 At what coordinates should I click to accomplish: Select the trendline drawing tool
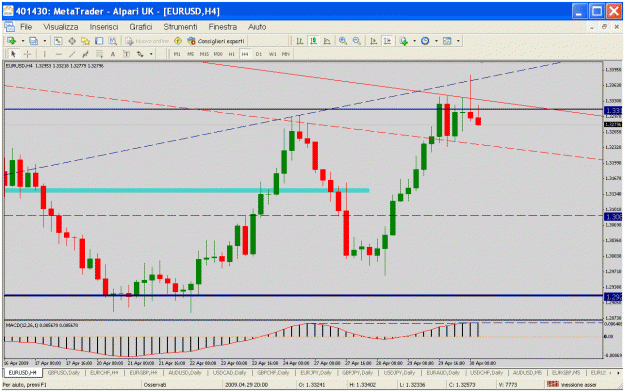[x=72, y=54]
